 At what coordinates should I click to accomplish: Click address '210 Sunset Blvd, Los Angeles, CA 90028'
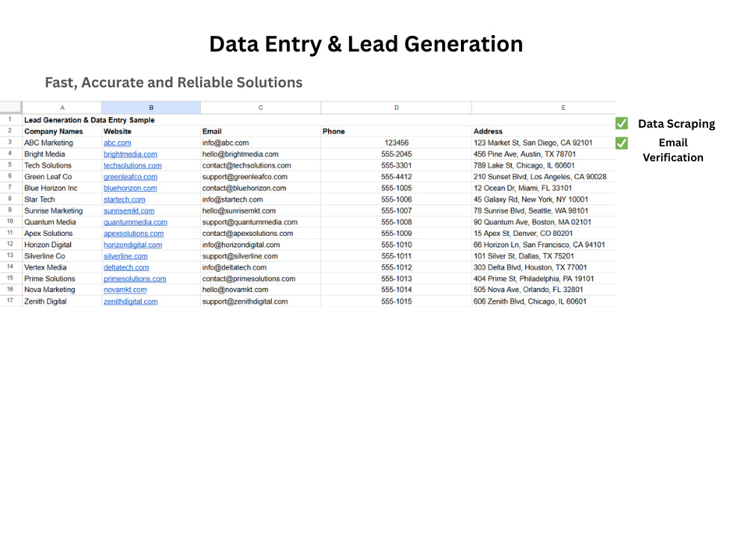tap(544, 177)
